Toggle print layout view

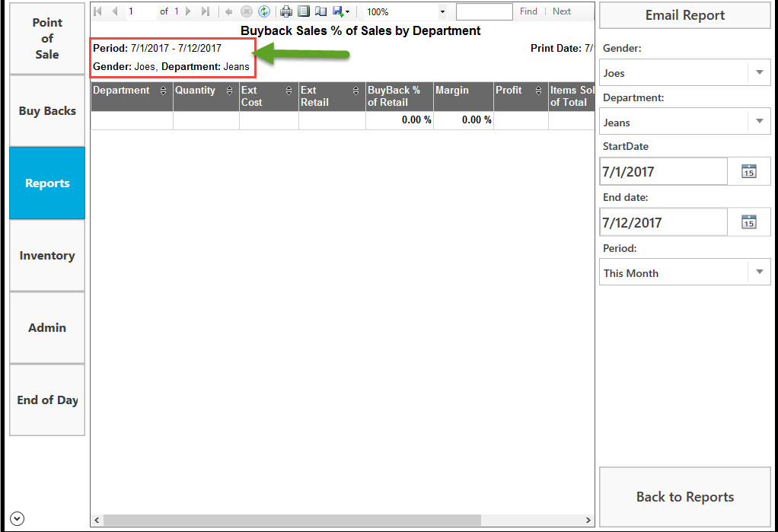pyautogui.click(x=304, y=11)
